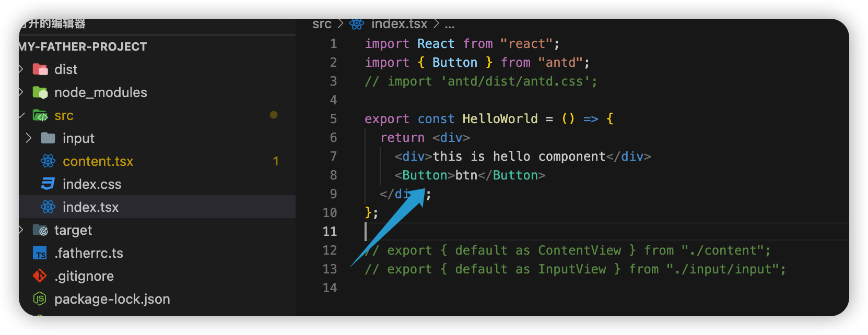This screenshot has width=868, height=335.
Task: Click the TS icon beside .fatherrc.ts
Action: pos(40,253)
